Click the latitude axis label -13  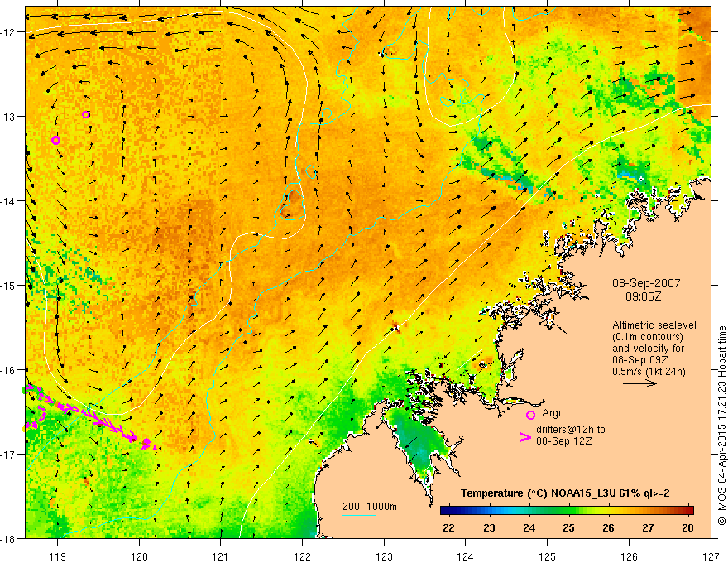[x=9, y=116]
